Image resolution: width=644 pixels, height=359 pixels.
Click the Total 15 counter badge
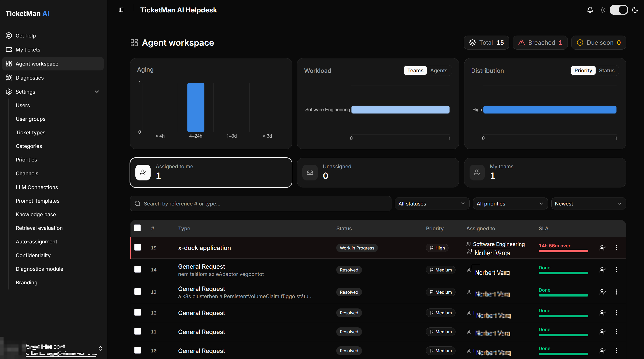click(486, 43)
